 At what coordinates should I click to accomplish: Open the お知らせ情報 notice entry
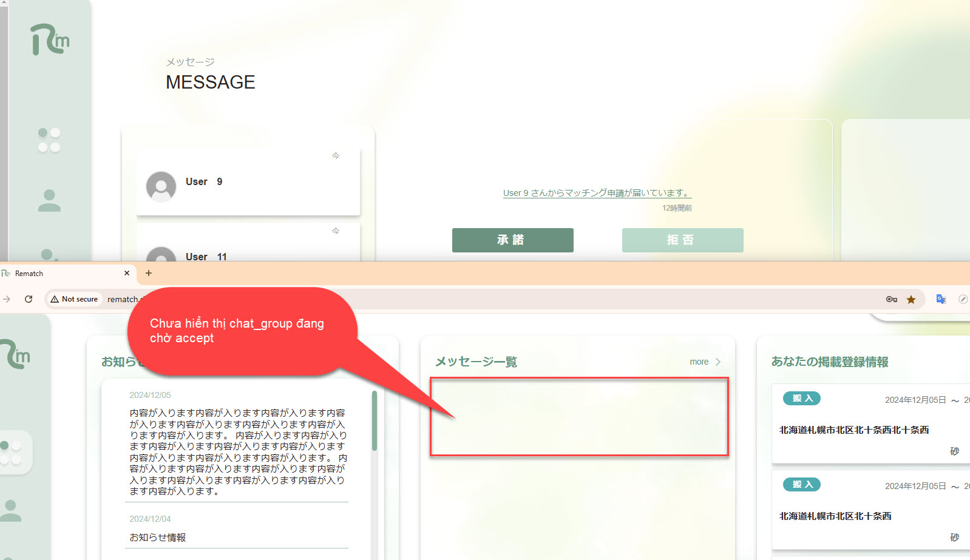158,538
